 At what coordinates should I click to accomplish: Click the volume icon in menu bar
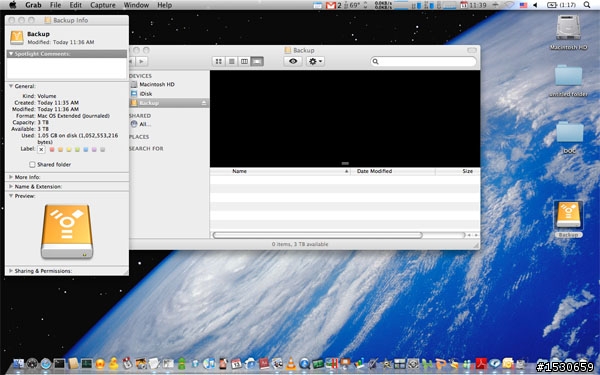(x=535, y=5)
